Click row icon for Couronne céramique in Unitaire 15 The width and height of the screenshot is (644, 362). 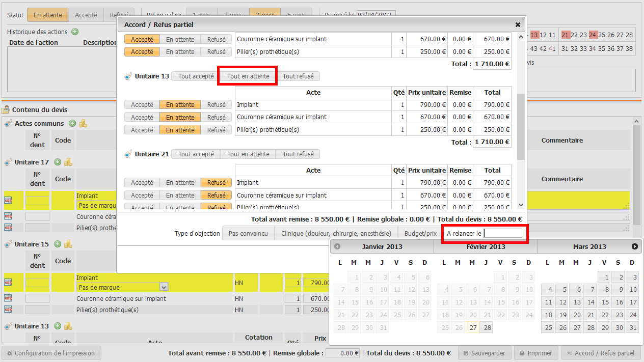tap(8, 298)
